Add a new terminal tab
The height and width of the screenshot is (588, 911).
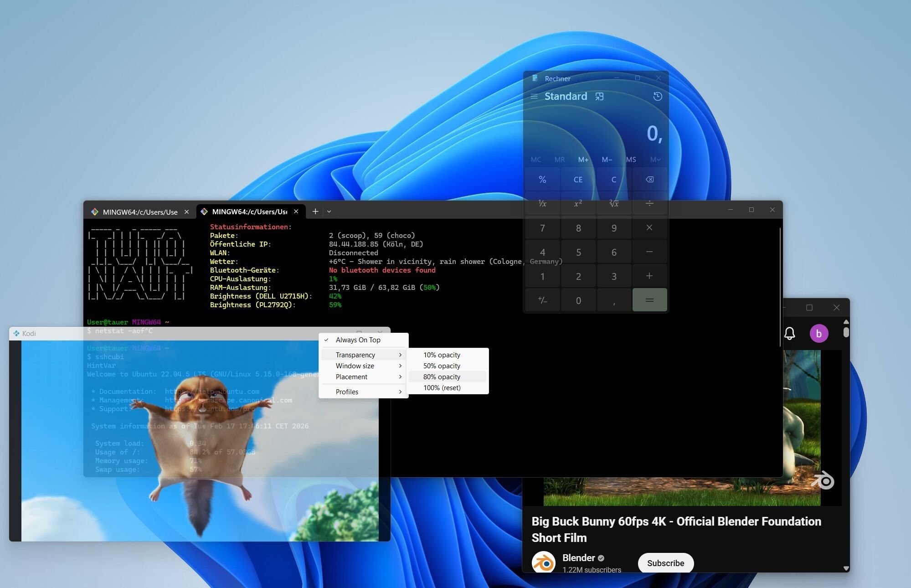point(315,211)
